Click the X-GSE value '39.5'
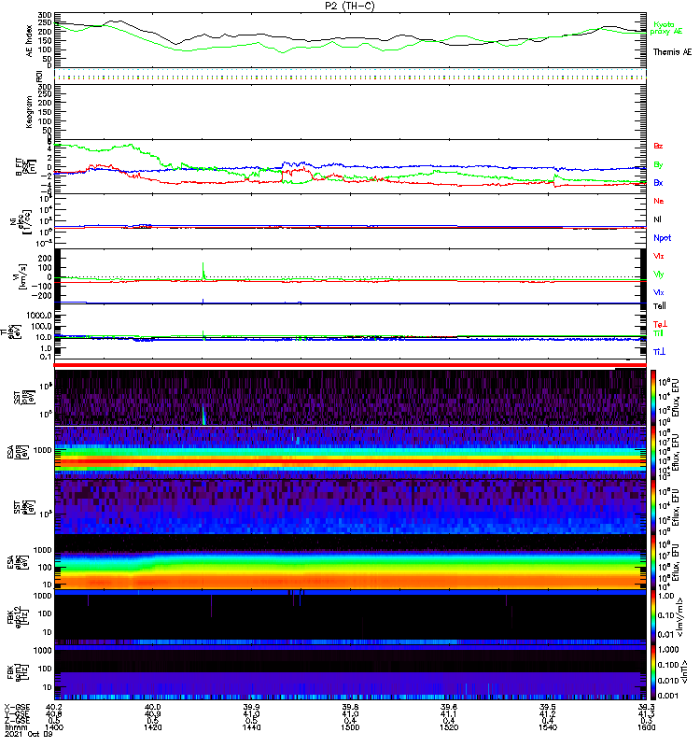This screenshot has height=747, width=700. pos(548,707)
